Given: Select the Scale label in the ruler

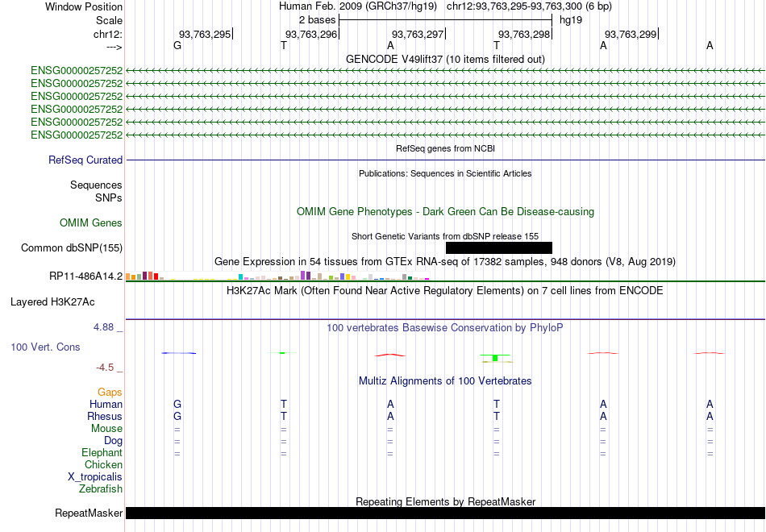Looking at the screenshot, I should pos(109,20).
